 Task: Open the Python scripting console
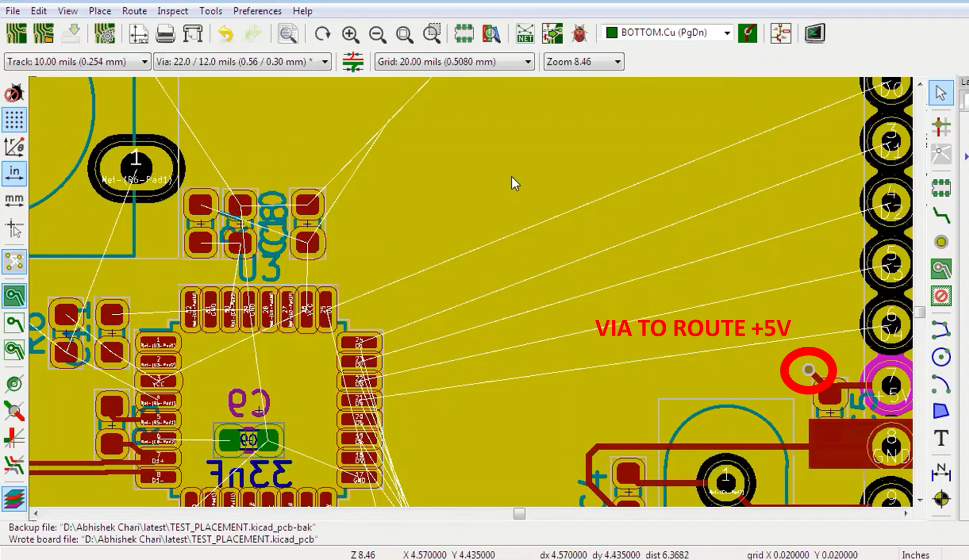(815, 34)
